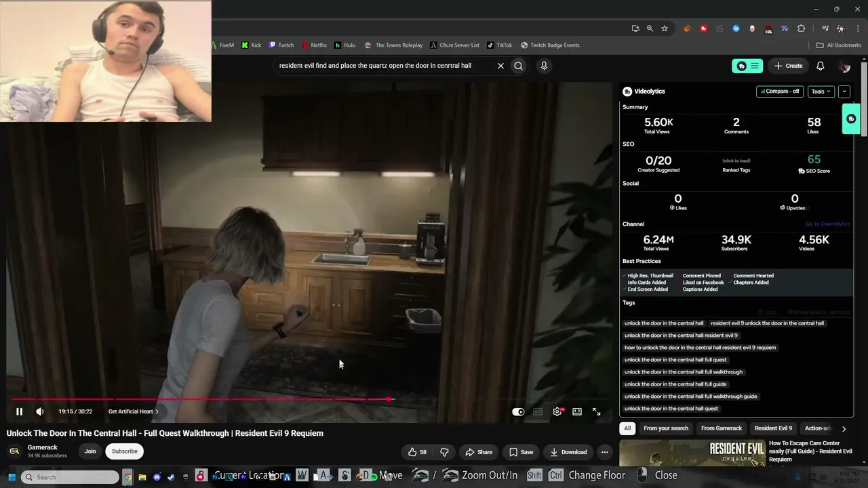Open the Netflix bookmark
Screen dimensions: 868x488
[x=314, y=45]
